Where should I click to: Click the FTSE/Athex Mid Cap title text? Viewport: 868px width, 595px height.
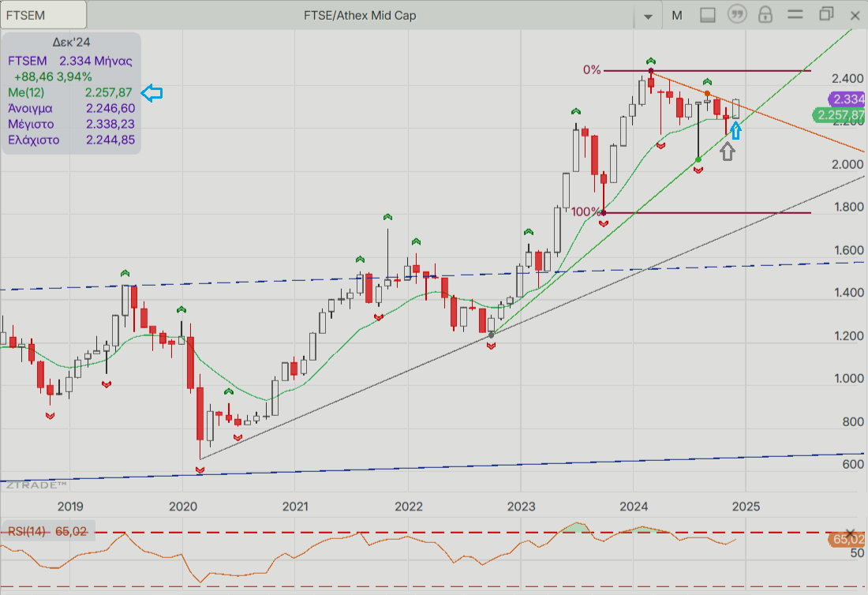point(360,16)
